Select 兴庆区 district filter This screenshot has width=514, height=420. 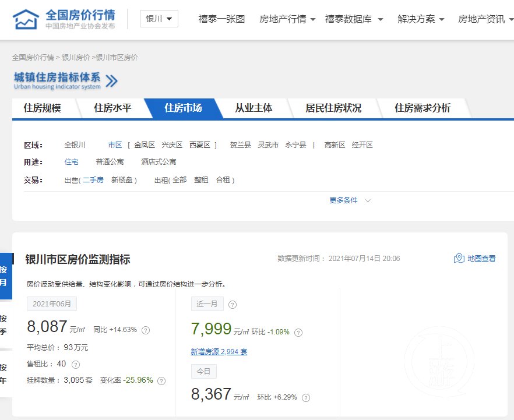[172, 145]
